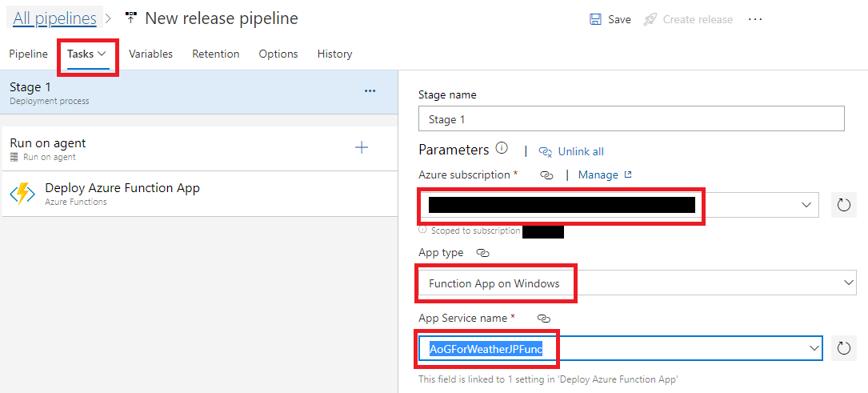Viewport: 868px width, 393px height.
Task: Refresh the App Service name list
Action: pos(843,348)
